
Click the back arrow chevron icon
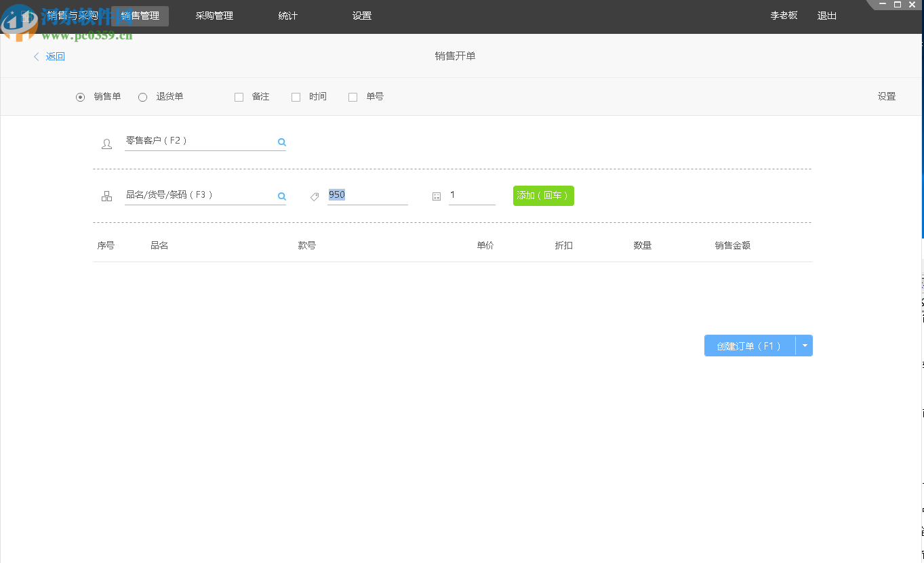point(37,57)
